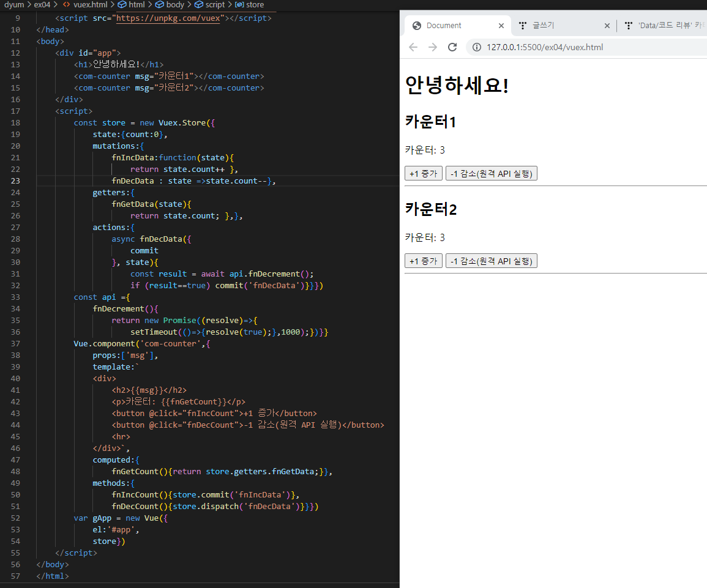Click line number 23 in the gutter
Image resolution: width=707 pixels, height=588 pixels.
click(15, 180)
